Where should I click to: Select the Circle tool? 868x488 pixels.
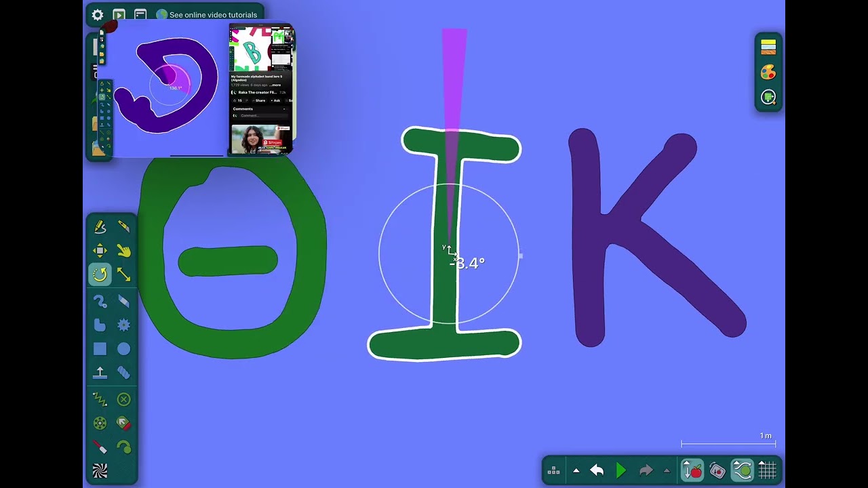[123, 349]
